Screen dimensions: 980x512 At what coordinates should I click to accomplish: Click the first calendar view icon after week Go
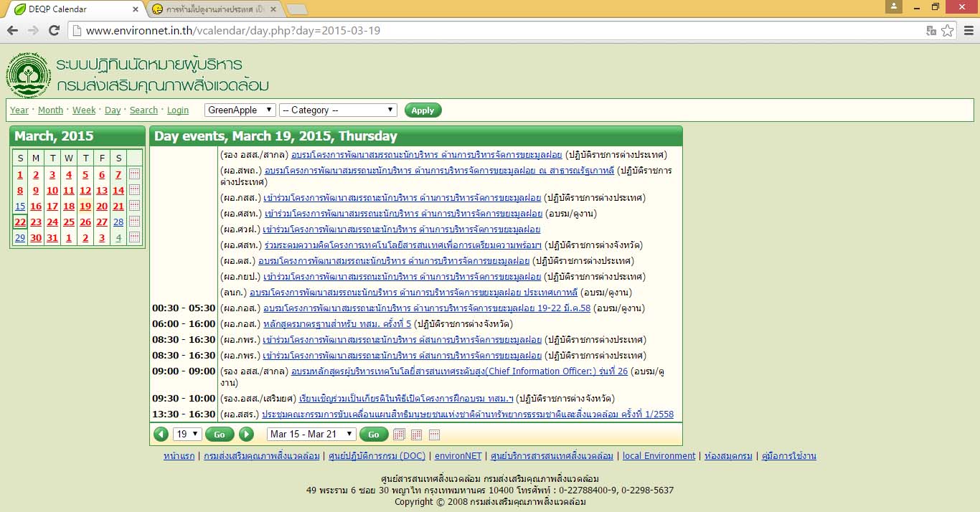400,434
